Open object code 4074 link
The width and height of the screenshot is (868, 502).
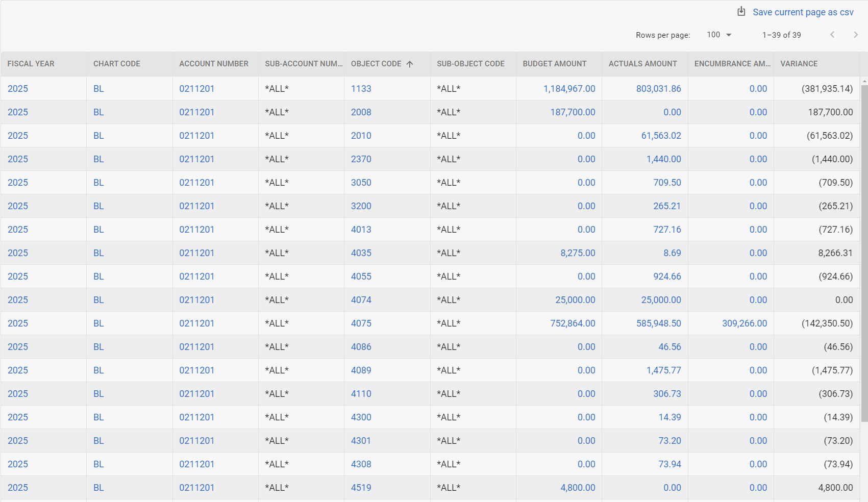coord(361,300)
